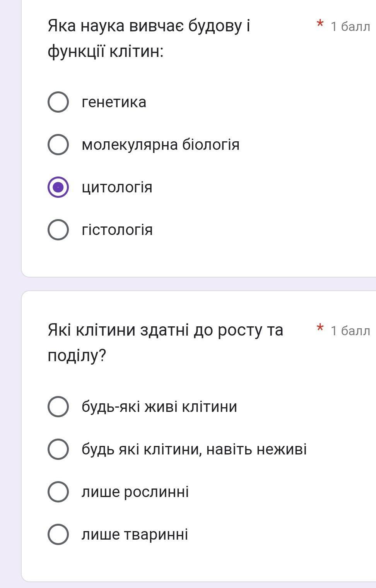
Task: Select the radio button for генетика
Action: click(58, 102)
